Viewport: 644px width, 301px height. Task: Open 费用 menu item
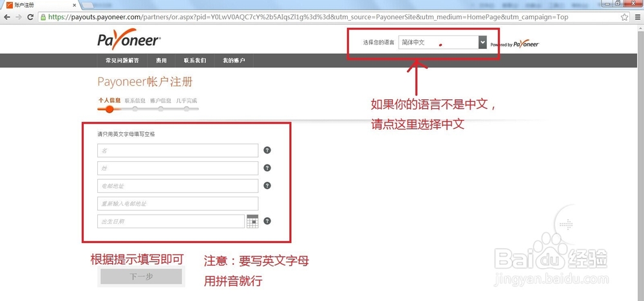point(161,61)
